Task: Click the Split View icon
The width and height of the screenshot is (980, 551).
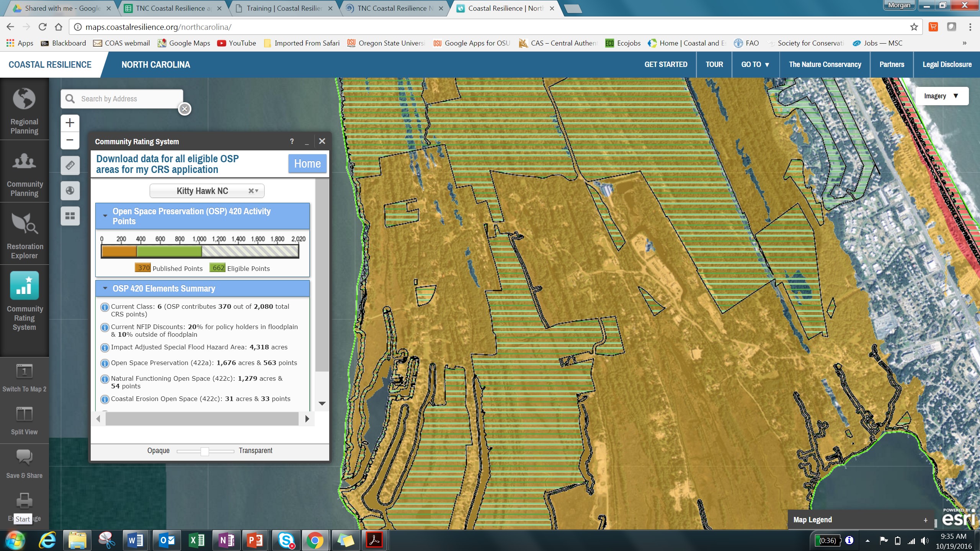Action: [x=24, y=415]
